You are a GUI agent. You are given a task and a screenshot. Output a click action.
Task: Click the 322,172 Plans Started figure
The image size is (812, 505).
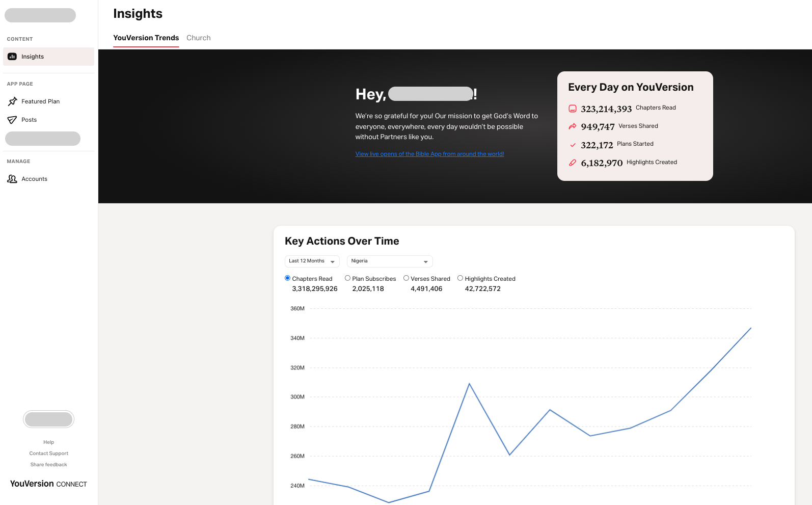(597, 145)
